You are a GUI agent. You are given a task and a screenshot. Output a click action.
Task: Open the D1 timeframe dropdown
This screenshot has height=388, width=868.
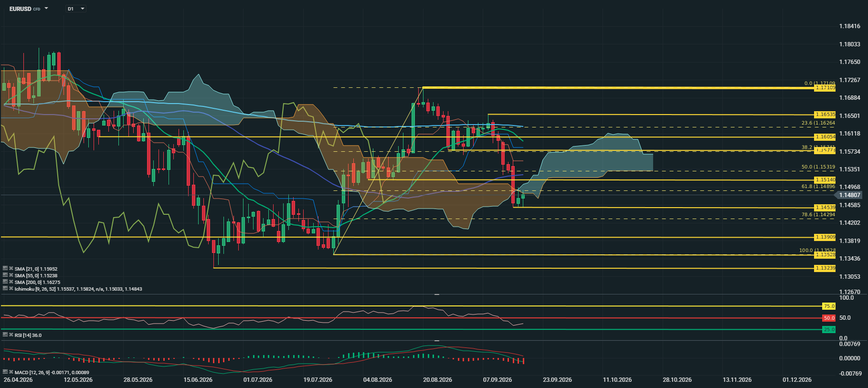[76, 9]
